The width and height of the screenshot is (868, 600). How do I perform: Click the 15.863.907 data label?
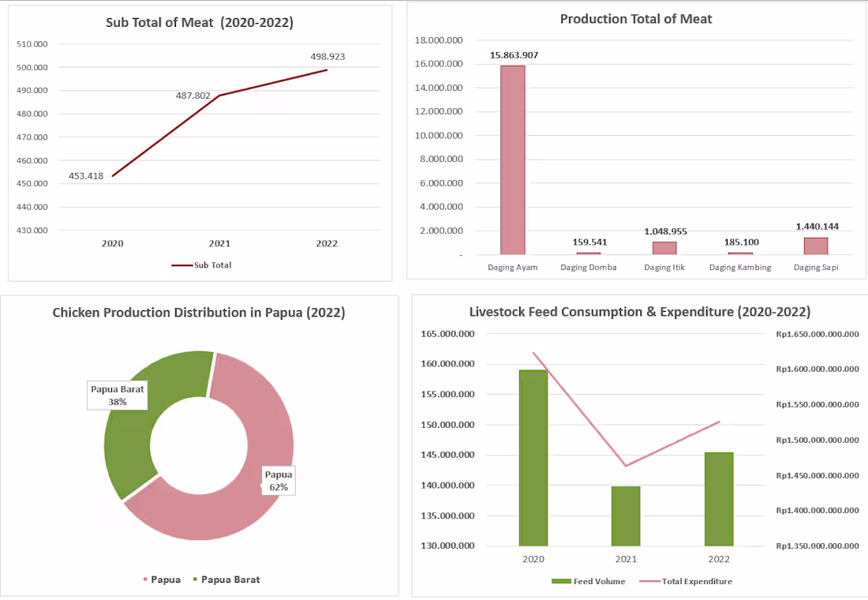(x=514, y=55)
